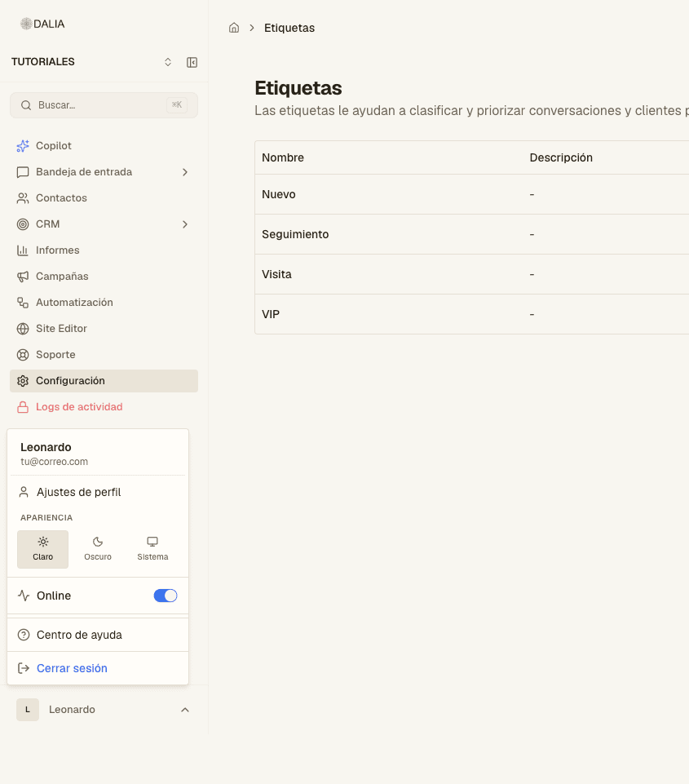The height and width of the screenshot is (784, 689).
Task: Click the Nombre column header
Action: point(283,157)
